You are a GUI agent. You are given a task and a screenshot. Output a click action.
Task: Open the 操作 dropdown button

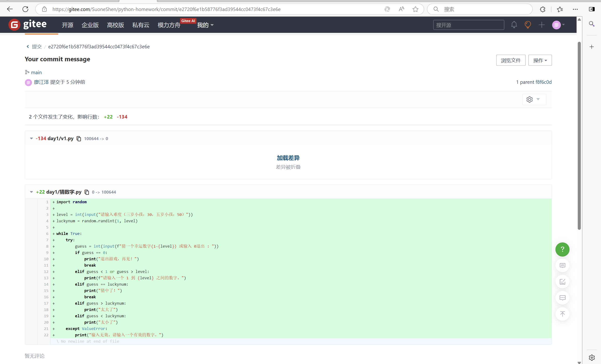click(540, 60)
